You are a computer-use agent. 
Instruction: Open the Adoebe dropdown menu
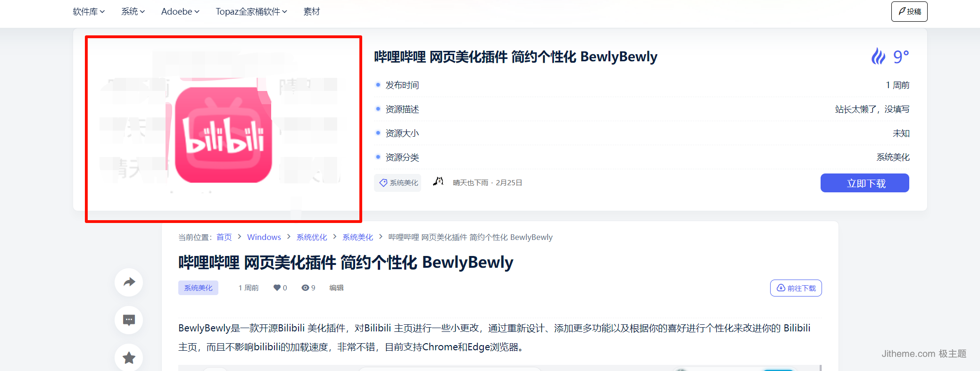(180, 11)
